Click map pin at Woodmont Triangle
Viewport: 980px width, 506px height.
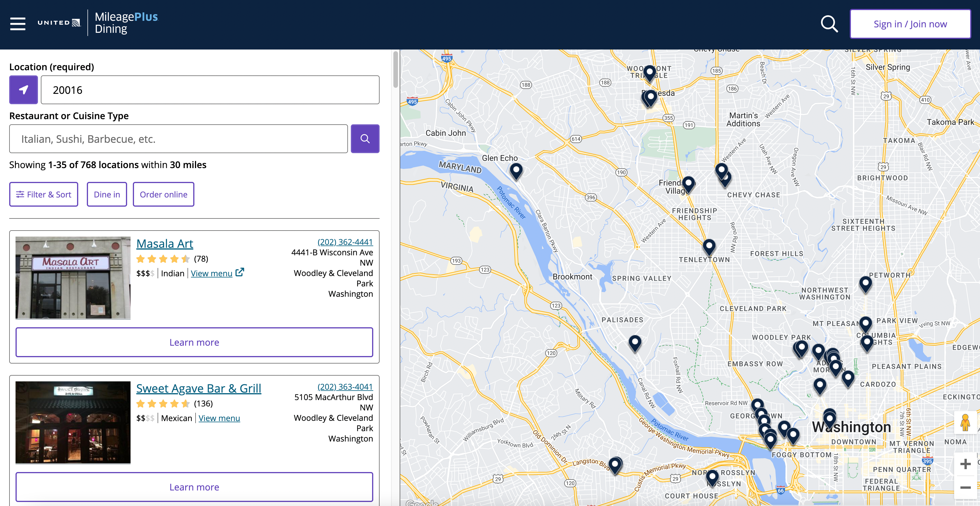pyautogui.click(x=649, y=73)
